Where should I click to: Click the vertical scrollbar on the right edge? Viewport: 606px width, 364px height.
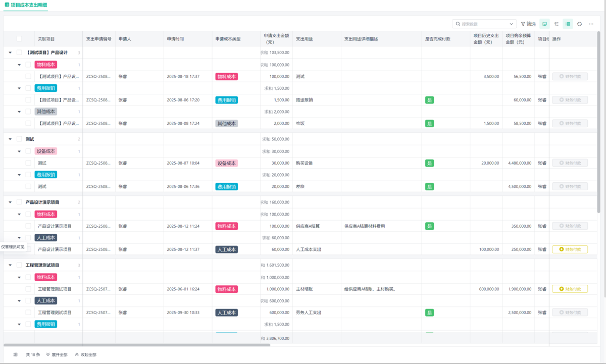pos(599,121)
